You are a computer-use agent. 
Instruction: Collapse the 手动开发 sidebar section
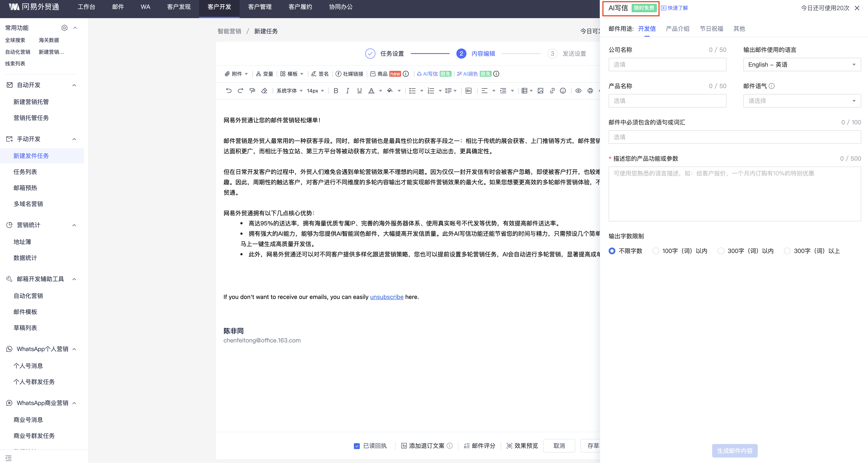[x=74, y=139]
